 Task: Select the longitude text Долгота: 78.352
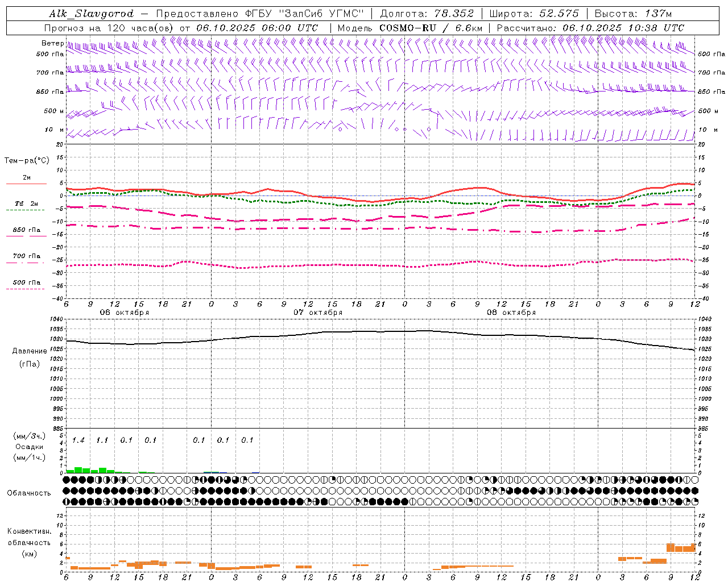pos(426,14)
